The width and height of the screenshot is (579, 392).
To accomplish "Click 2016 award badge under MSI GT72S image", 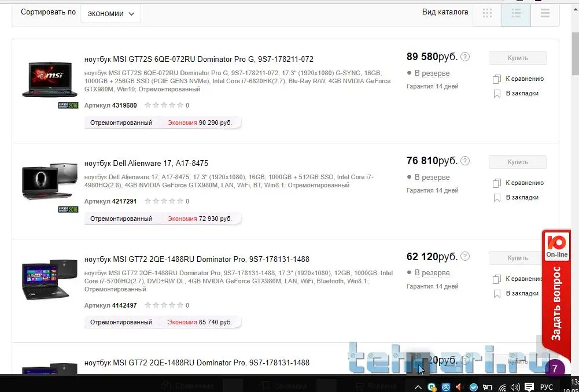I will tap(68, 105).
